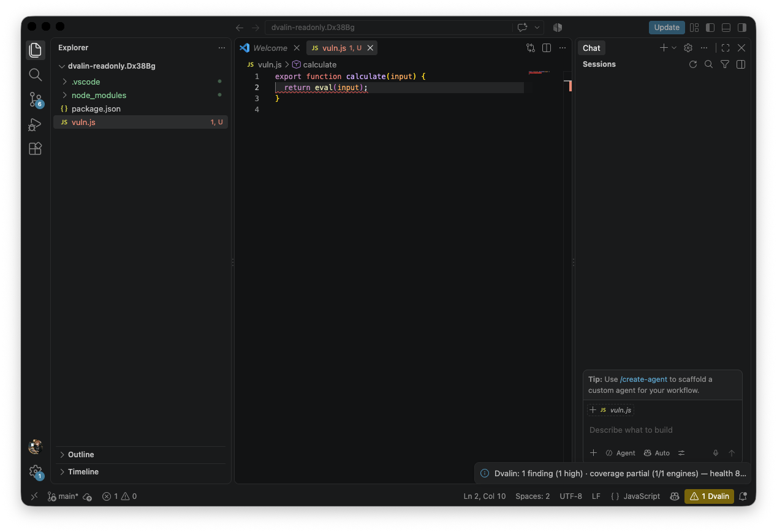Start voice chat with microphone icon
The height and width of the screenshot is (532, 777).
click(x=715, y=453)
